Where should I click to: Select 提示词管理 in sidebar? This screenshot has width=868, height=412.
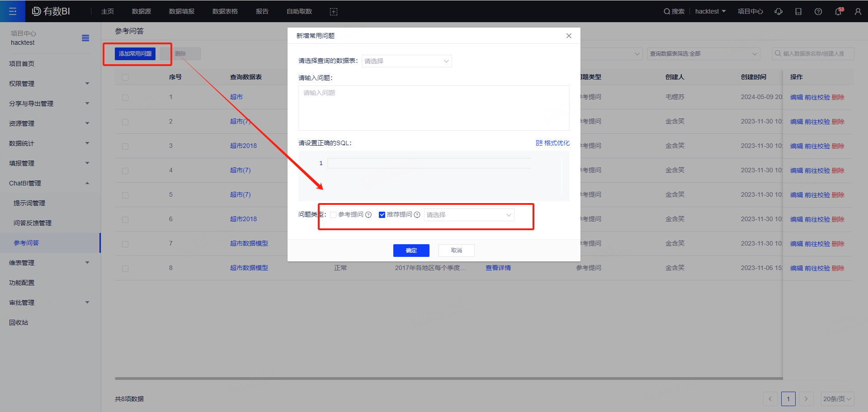tap(29, 203)
